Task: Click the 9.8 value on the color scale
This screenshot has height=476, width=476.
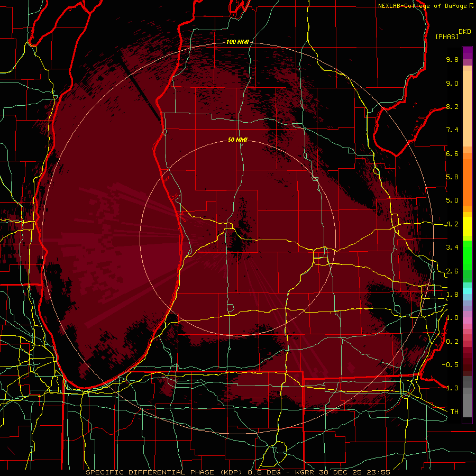Action: coord(452,59)
